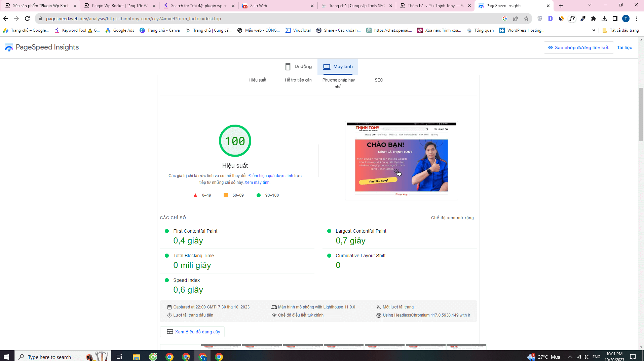Click the Cumulative Layout Shift metric
The image size is (644, 361).
[x=400, y=261]
